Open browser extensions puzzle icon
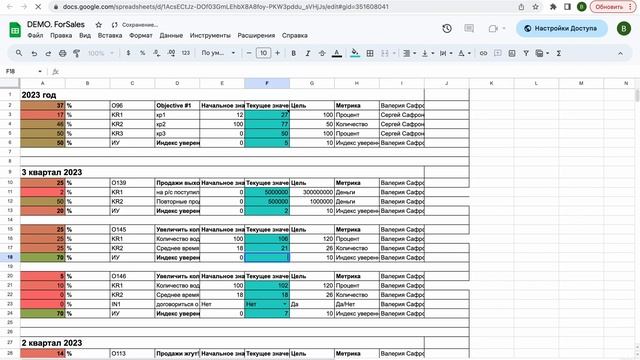640x360 pixels. (x=553, y=7)
